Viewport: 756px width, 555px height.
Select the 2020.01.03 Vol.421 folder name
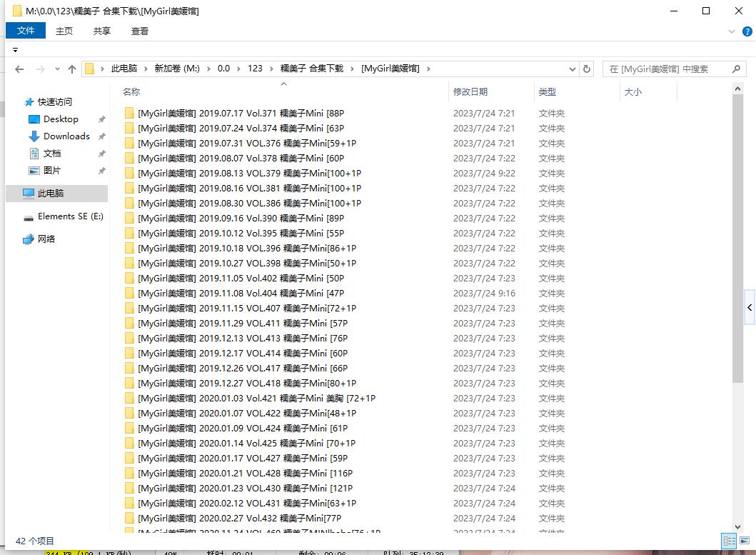pyautogui.click(x=256, y=398)
